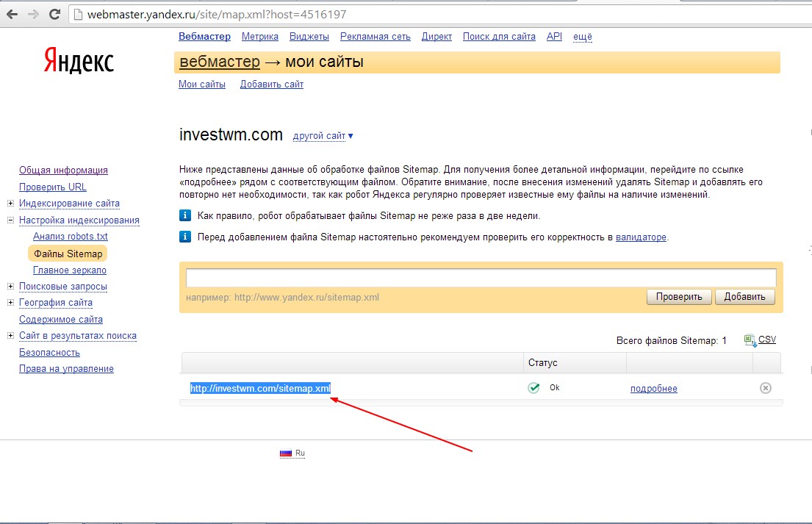
Task: Click the CSV download link text
Action: pos(767,340)
